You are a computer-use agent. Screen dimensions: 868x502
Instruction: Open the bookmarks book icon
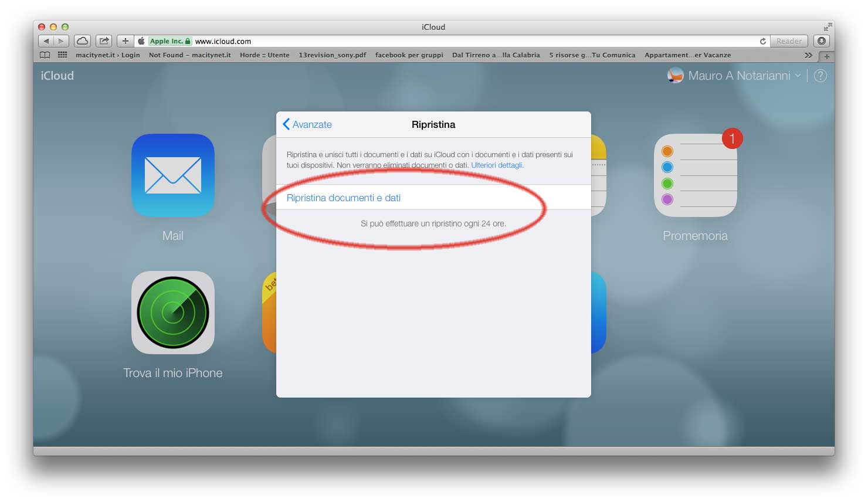(45, 55)
